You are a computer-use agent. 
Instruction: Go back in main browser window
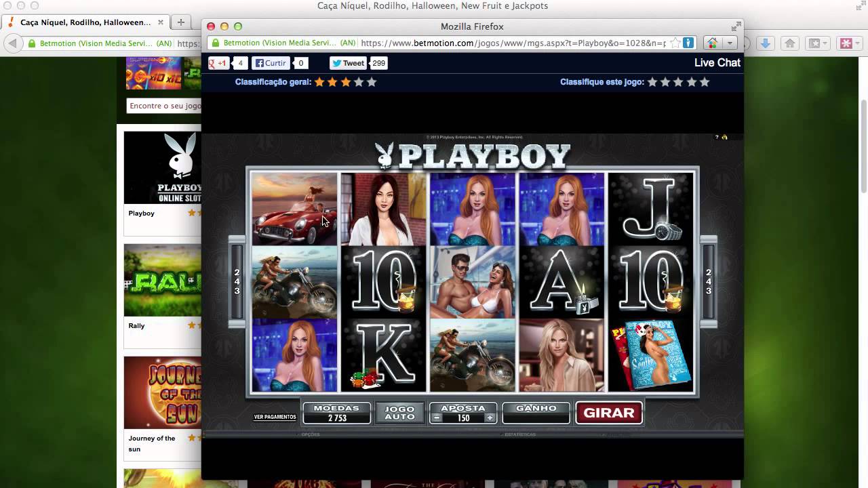[12, 43]
